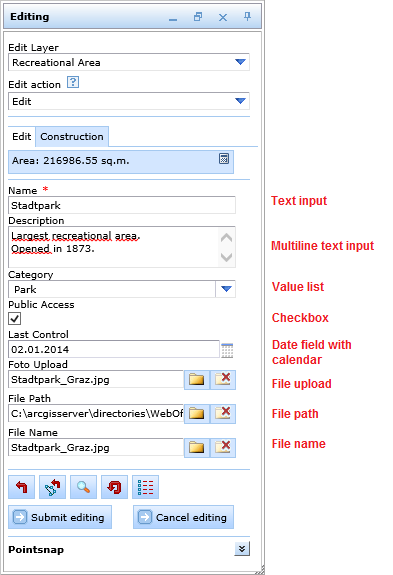Click the Name text field
Screen dimensions: 393x575
coord(122,205)
